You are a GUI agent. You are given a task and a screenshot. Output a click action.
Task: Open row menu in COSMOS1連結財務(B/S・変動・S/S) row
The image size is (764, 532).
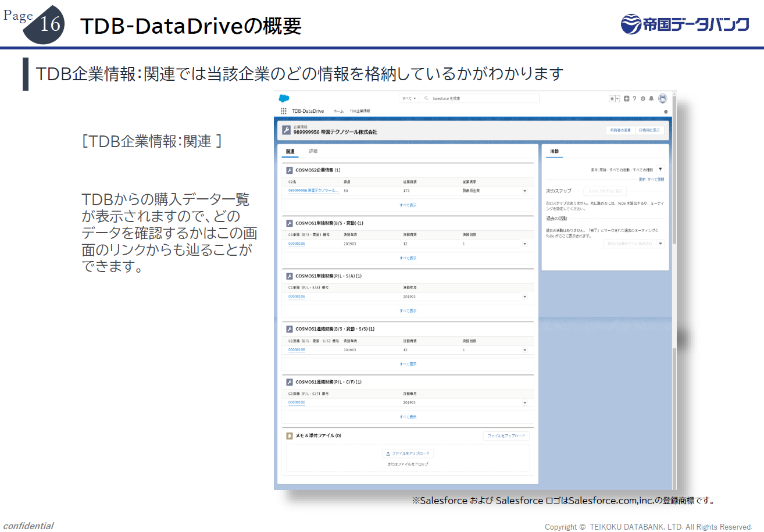click(524, 350)
